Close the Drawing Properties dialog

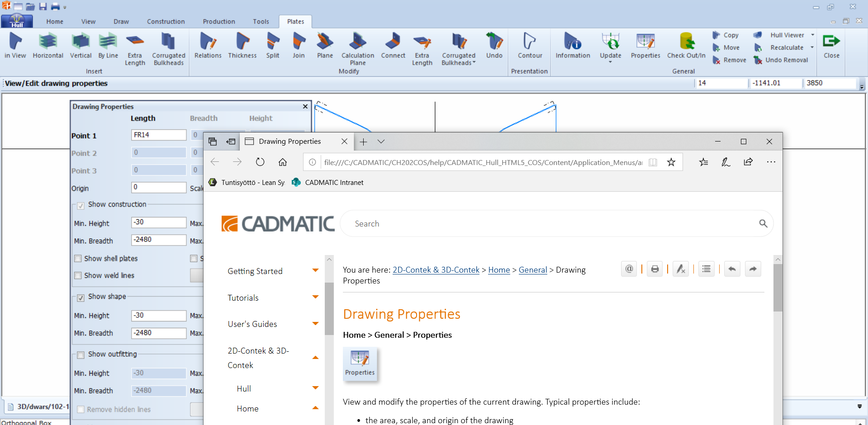pos(305,106)
